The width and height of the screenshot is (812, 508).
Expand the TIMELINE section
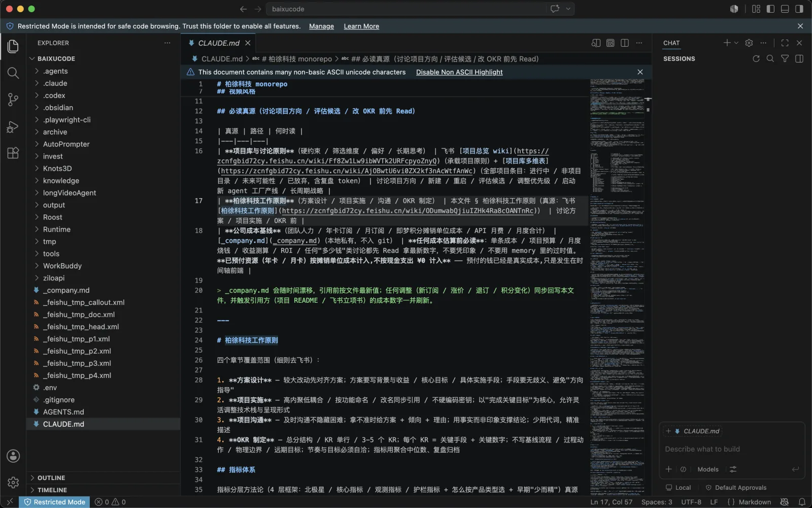click(x=104, y=490)
